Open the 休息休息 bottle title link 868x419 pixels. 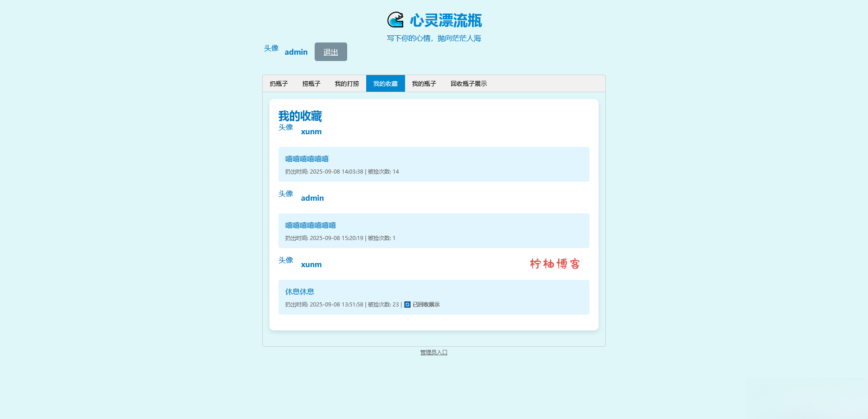pos(300,292)
